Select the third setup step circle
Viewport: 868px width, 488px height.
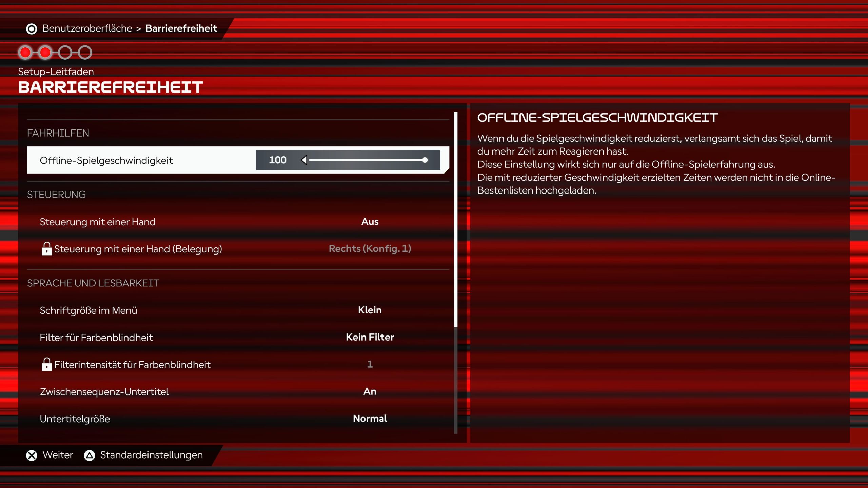pyautogui.click(x=65, y=53)
